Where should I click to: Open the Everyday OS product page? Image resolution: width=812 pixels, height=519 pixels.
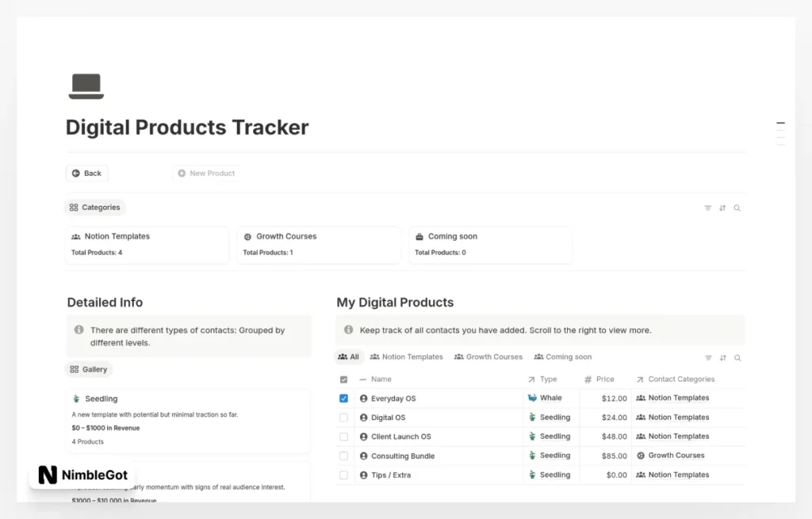393,399
